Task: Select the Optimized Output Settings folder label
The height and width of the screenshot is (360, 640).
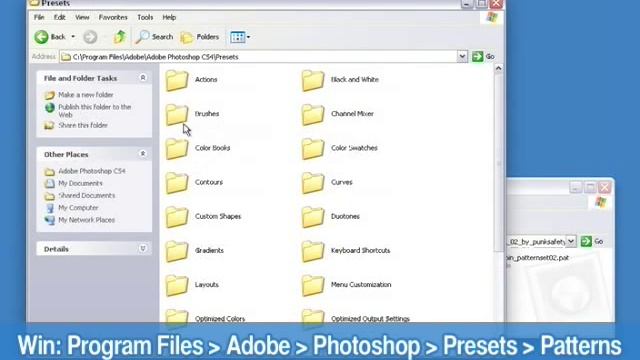Action: (370, 319)
